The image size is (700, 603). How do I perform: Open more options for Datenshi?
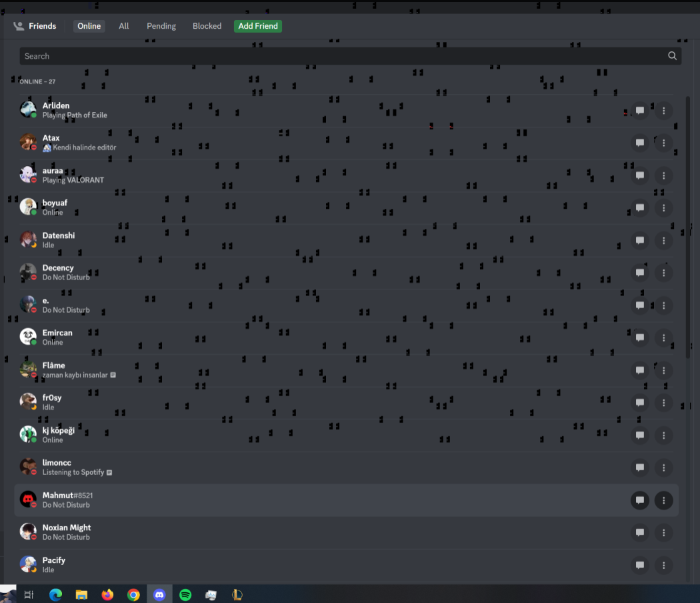(664, 240)
